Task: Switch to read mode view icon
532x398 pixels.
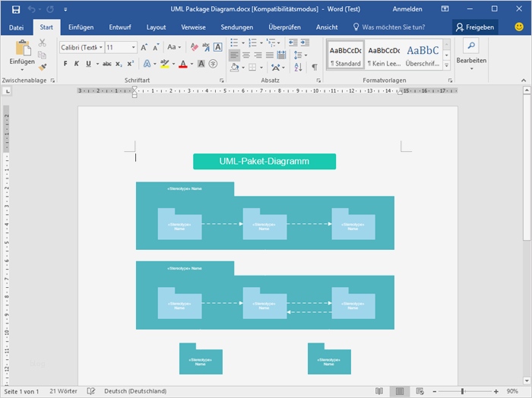Action: coord(379,391)
